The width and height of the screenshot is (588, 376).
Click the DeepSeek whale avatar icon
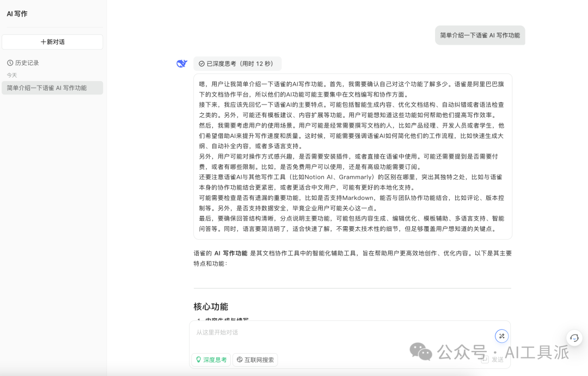point(182,64)
